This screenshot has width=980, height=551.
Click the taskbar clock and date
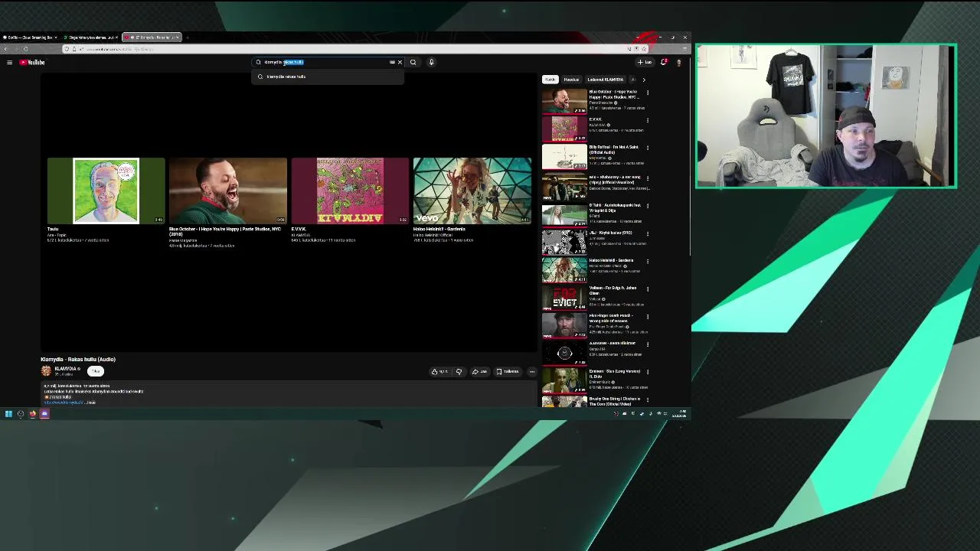pos(679,414)
